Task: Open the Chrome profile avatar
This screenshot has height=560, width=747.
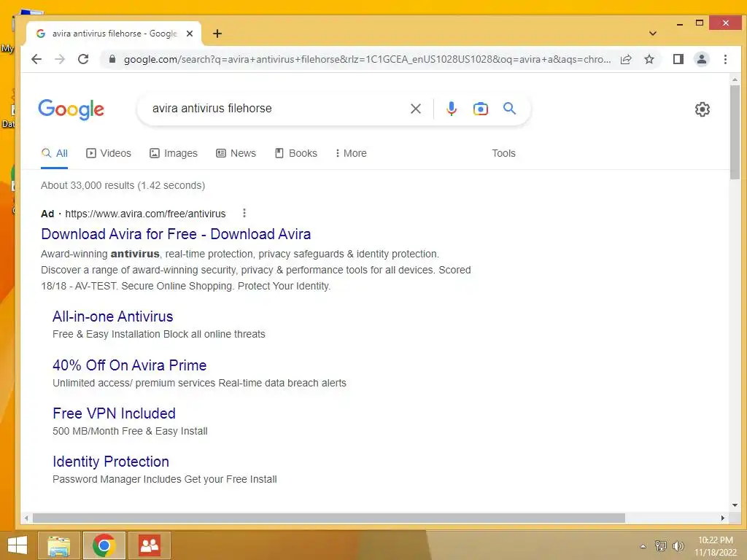Action: 701,59
